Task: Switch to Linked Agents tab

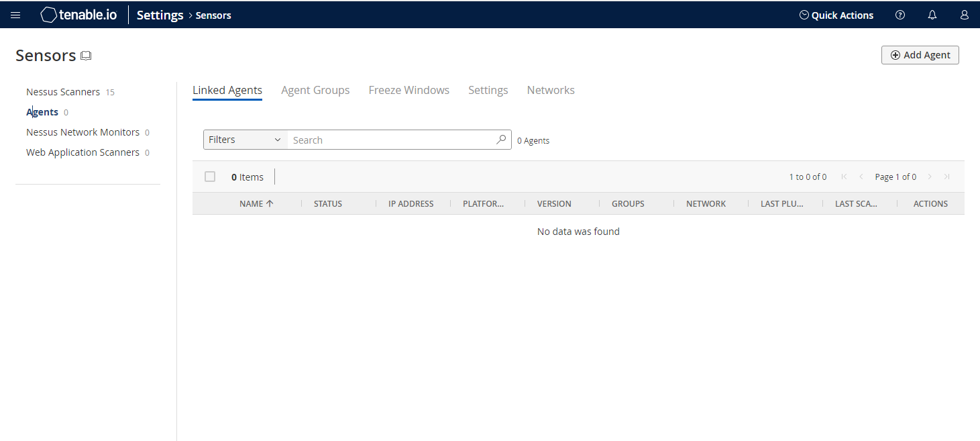Action: [x=227, y=90]
